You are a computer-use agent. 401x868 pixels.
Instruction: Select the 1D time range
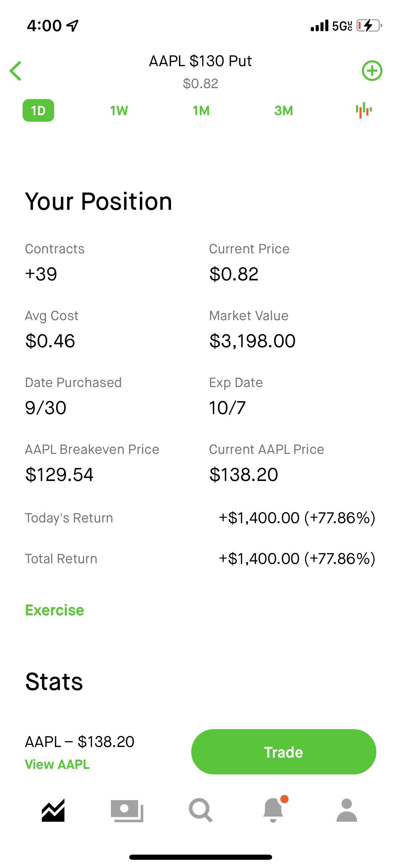pyautogui.click(x=38, y=110)
